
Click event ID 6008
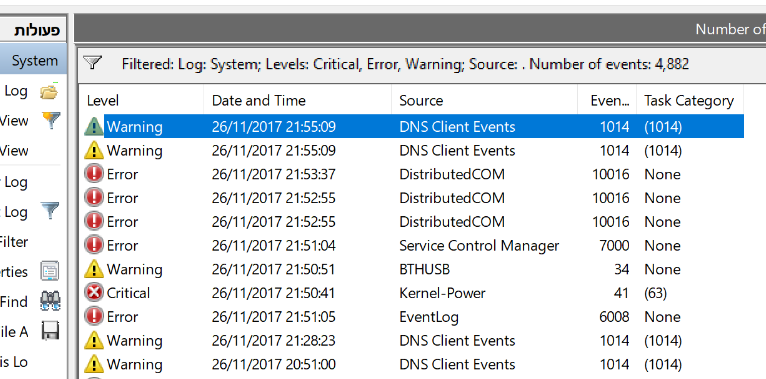pyautogui.click(x=614, y=317)
